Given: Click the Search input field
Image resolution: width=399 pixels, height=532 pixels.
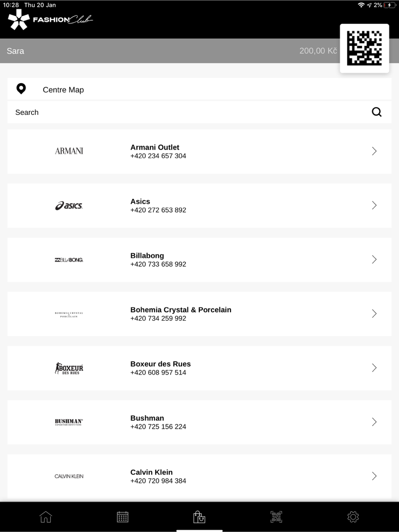Looking at the screenshot, I should (180, 112).
